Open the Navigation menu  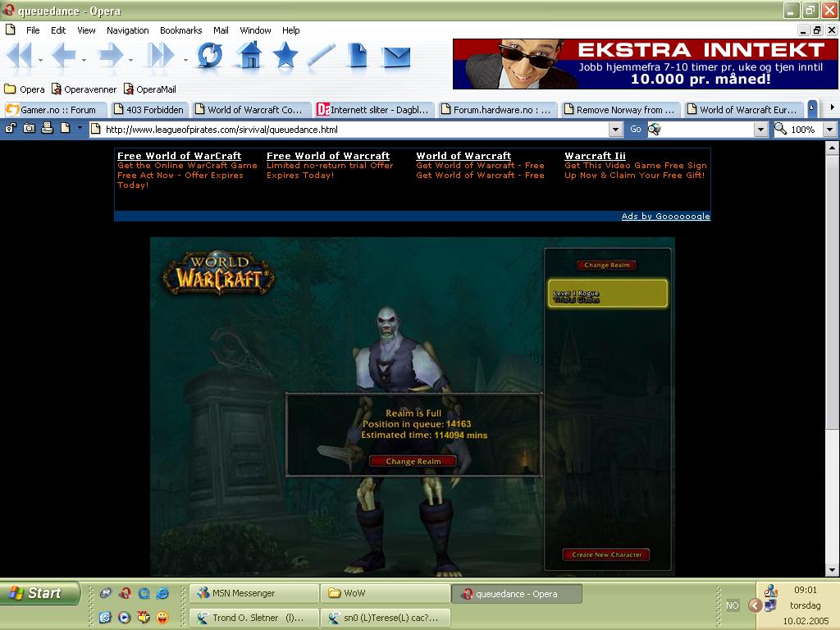pos(127,30)
